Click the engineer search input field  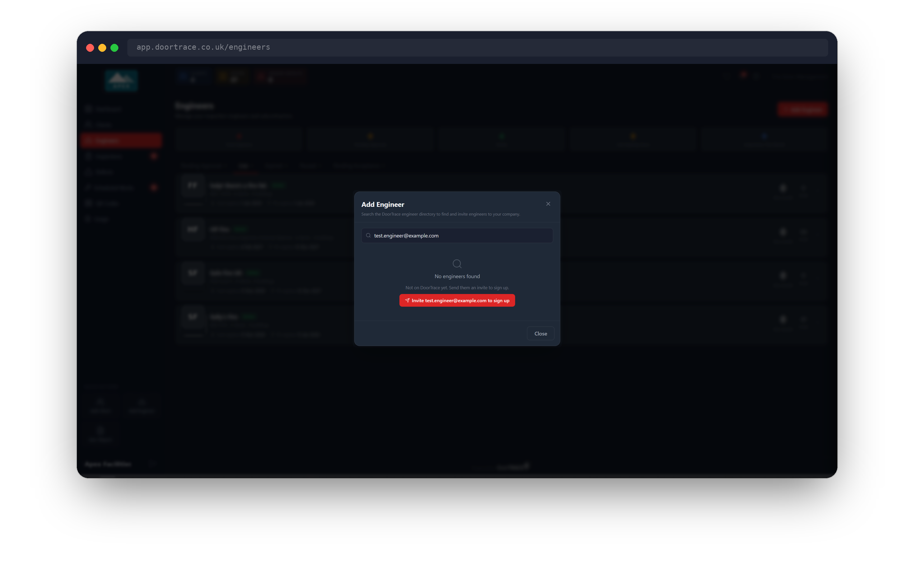coord(457,236)
